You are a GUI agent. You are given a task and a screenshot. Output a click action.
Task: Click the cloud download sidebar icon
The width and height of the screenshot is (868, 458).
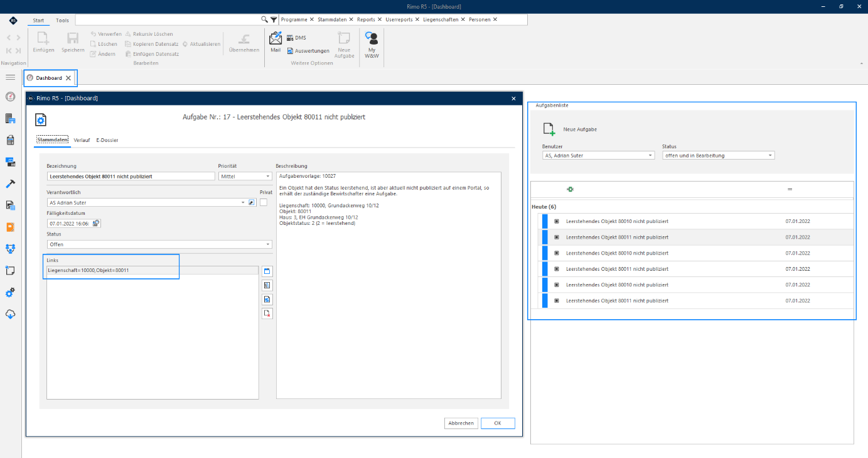(x=10, y=314)
